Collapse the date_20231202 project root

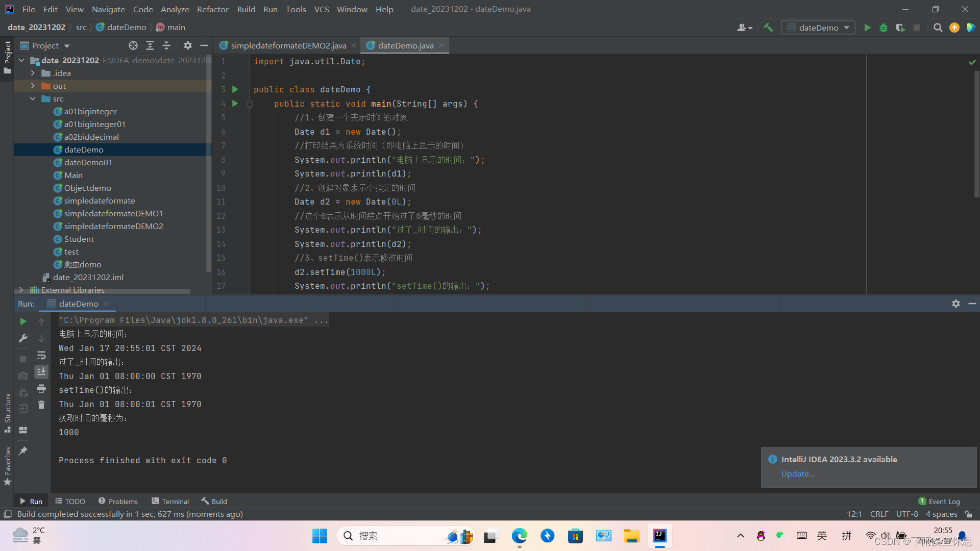coord(21,60)
